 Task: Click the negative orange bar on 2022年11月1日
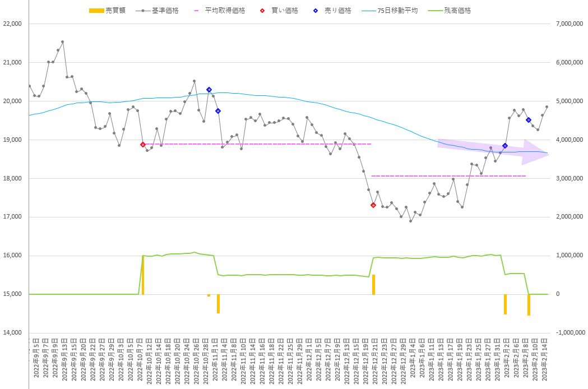pyautogui.click(x=218, y=304)
